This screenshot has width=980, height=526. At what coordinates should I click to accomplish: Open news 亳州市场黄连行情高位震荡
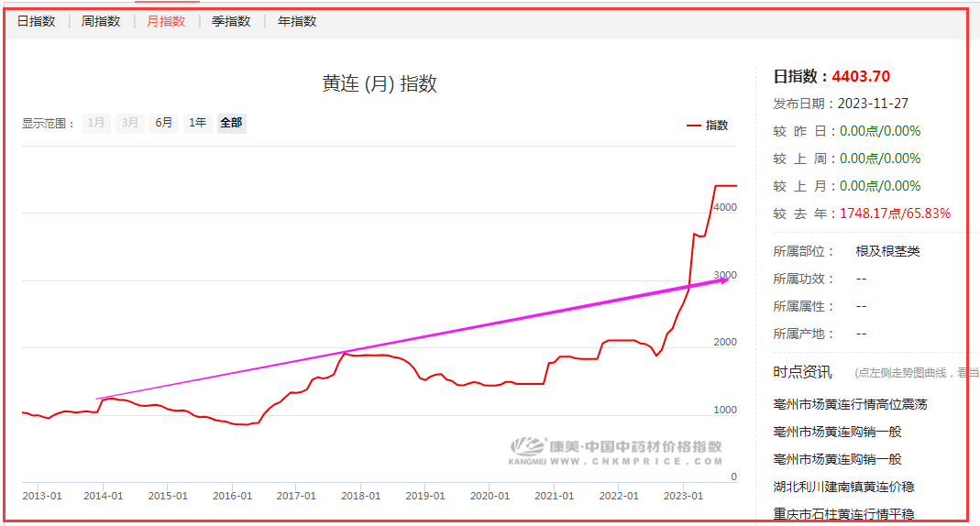click(850, 404)
